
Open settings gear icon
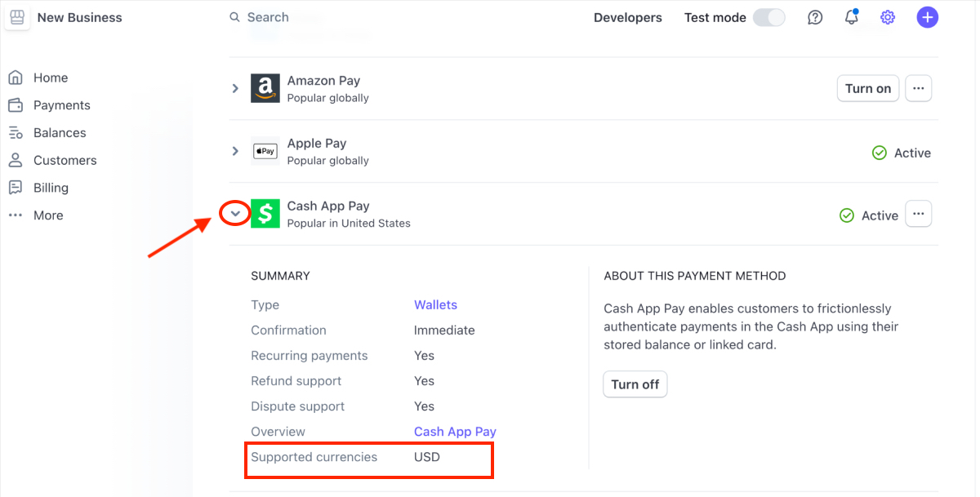(x=888, y=17)
